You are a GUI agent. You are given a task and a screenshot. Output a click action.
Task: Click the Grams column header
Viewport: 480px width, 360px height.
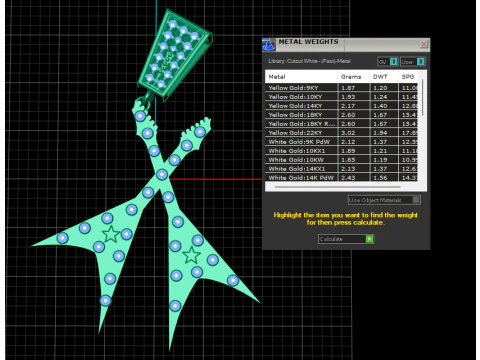point(353,77)
